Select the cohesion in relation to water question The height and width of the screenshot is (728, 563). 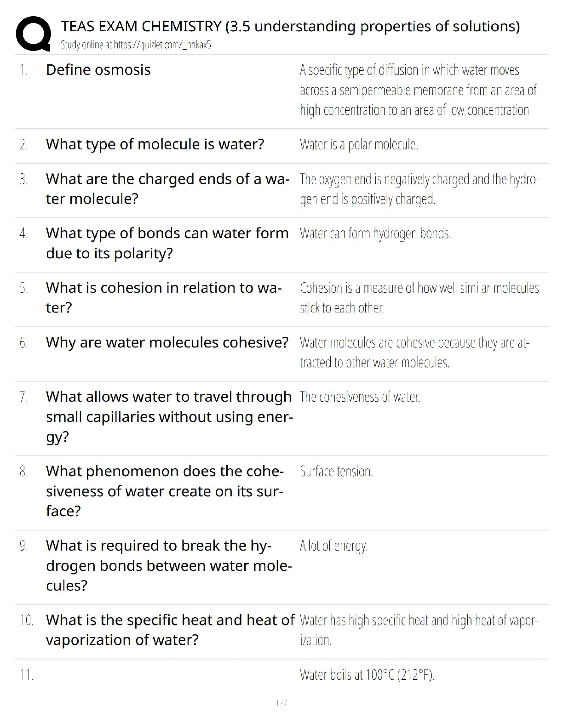click(163, 297)
